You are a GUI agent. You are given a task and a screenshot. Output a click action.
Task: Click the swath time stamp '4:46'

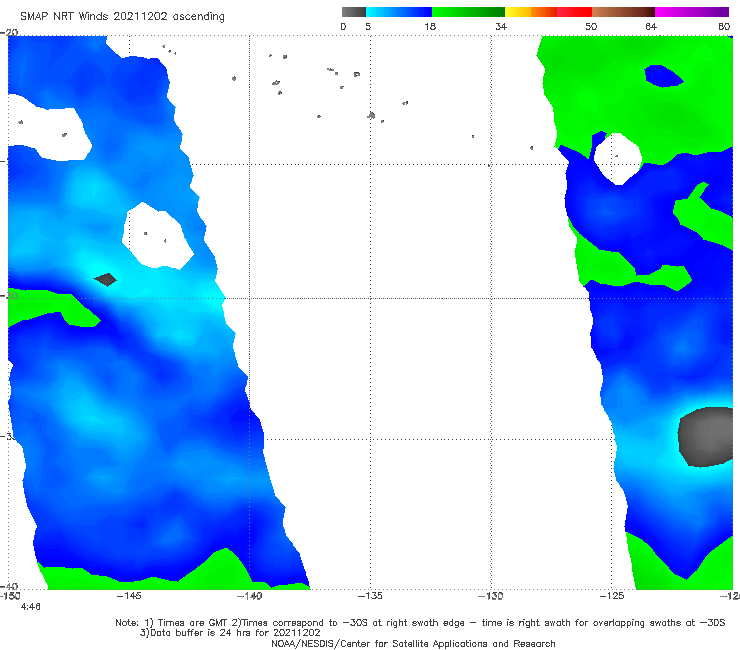click(x=31, y=607)
